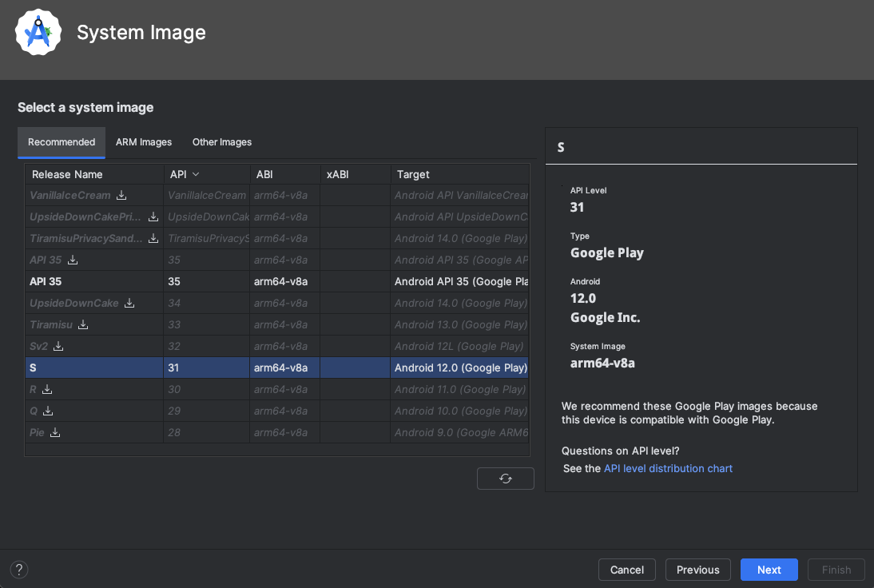The width and height of the screenshot is (874, 588).
Task: Open the ARM Images tab
Action: [x=144, y=142]
